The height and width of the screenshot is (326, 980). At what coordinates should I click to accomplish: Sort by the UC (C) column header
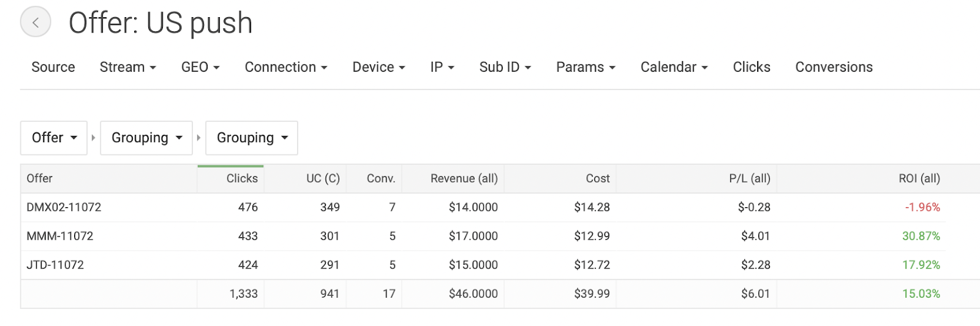click(x=323, y=179)
